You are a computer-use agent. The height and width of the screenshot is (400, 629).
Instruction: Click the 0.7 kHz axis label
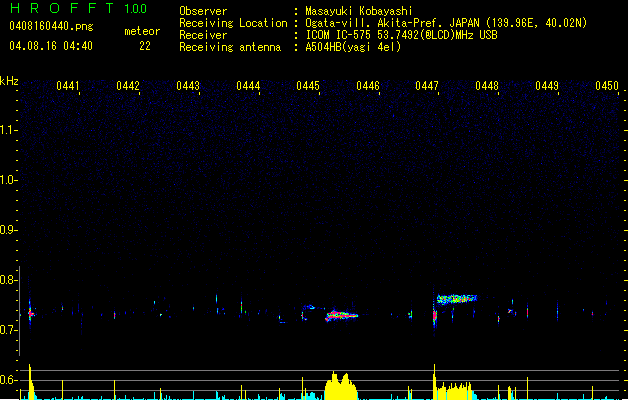coord(7,330)
